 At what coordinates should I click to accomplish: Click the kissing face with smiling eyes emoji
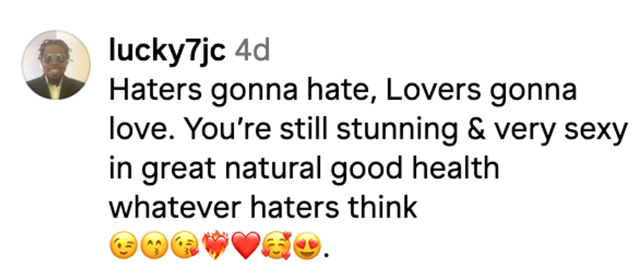pyautogui.click(x=150, y=247)
